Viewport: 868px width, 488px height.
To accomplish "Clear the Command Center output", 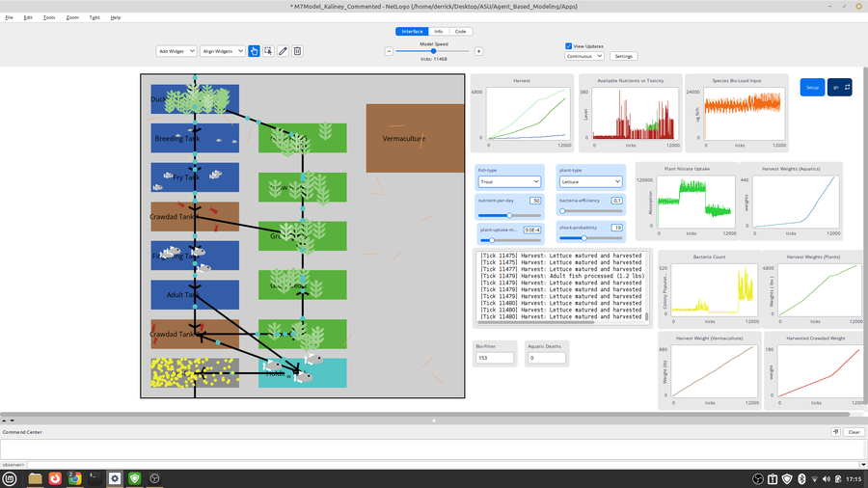I will (854, 432).
